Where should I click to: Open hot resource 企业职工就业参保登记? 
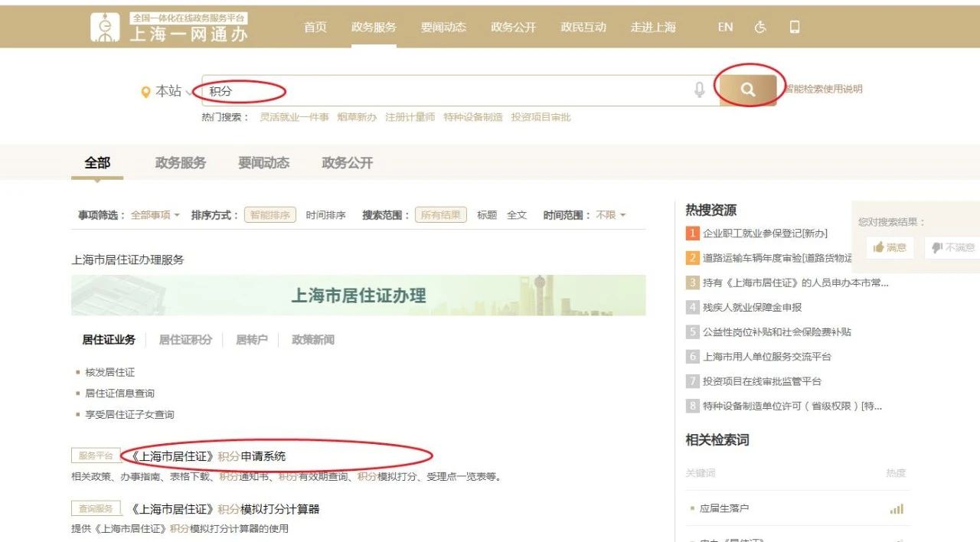[x=766, y=233]
